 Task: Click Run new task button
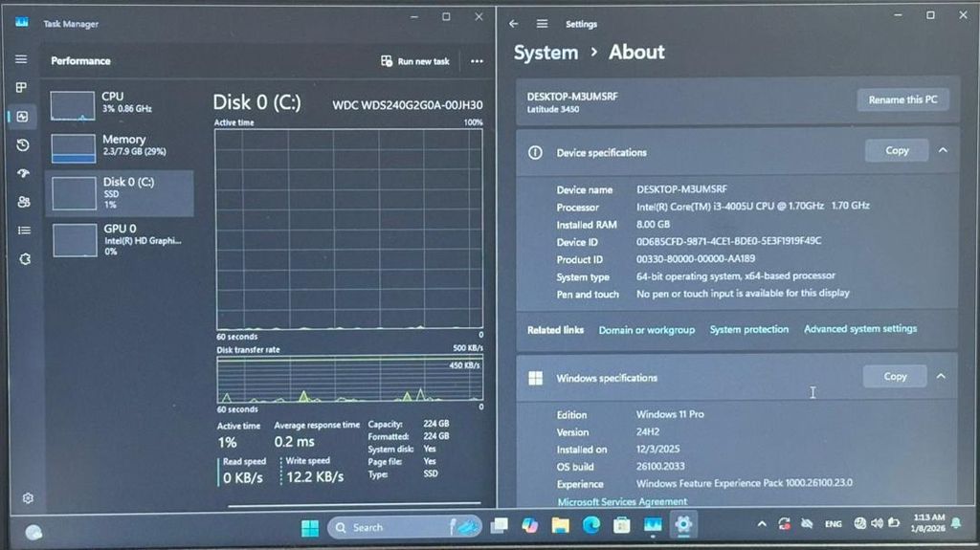[x=414, y=61]
